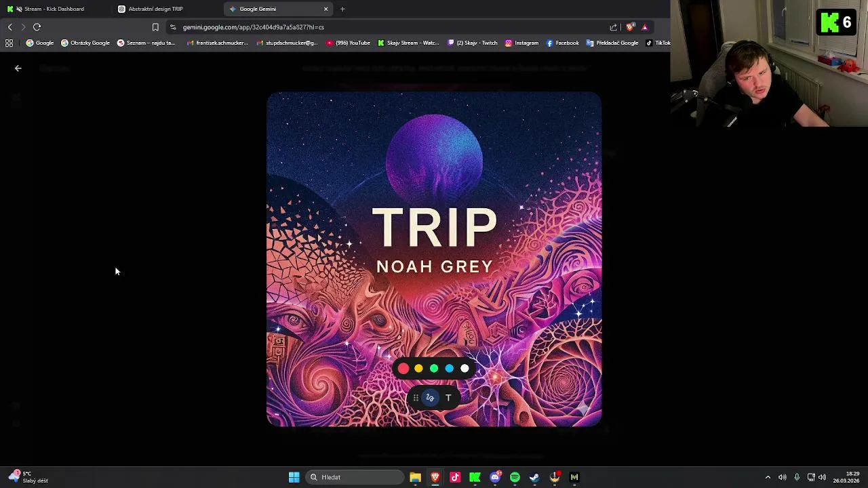This screenshot has height=488, width=868.
Task: Select the text tool T
Action: (x=448, y=398)
